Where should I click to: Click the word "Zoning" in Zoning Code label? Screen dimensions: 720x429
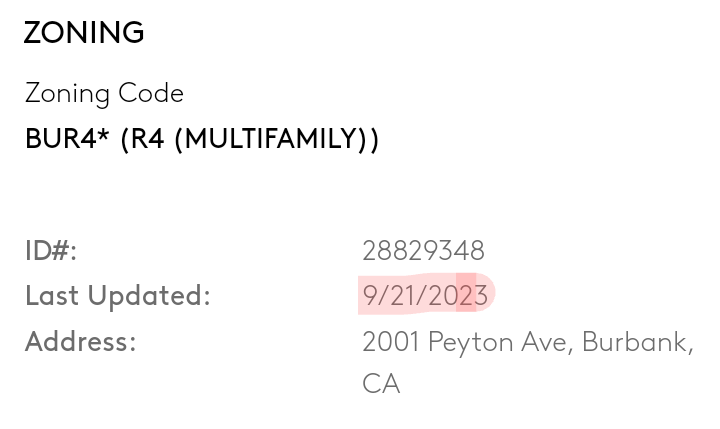tap(67, 94)
